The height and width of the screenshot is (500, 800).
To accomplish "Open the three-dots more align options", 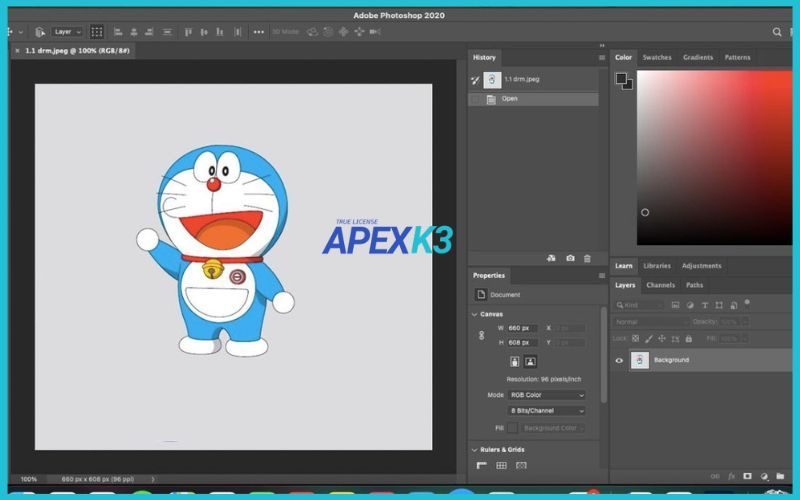I will point(259,32).
